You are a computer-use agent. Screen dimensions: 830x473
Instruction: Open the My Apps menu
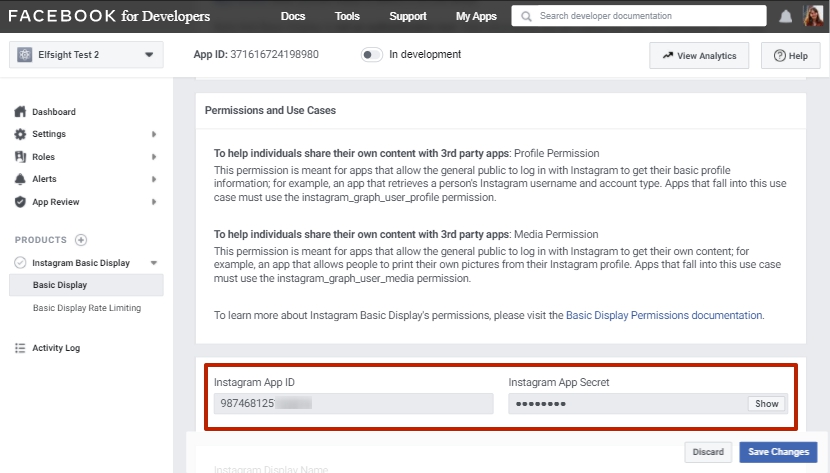click(476, 16)
